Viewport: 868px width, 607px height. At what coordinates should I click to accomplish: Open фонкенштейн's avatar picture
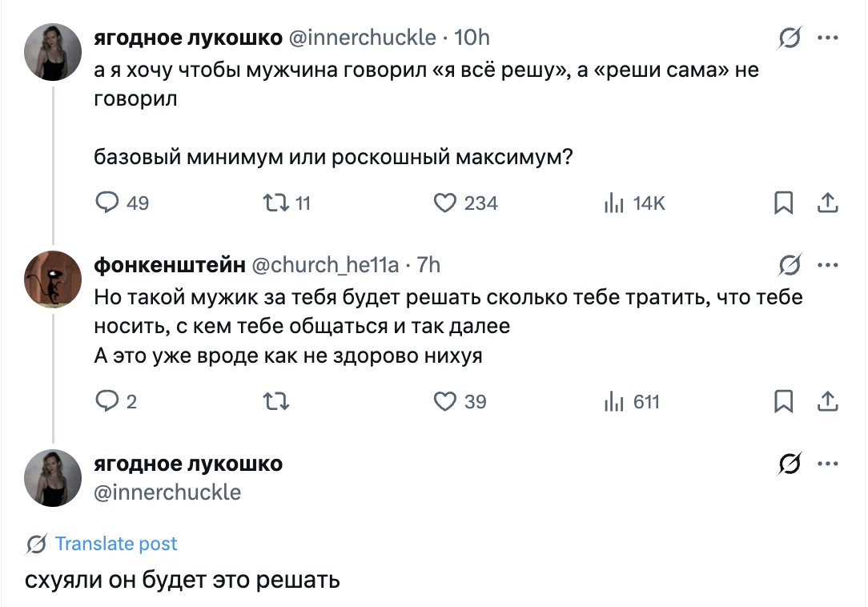54,279
